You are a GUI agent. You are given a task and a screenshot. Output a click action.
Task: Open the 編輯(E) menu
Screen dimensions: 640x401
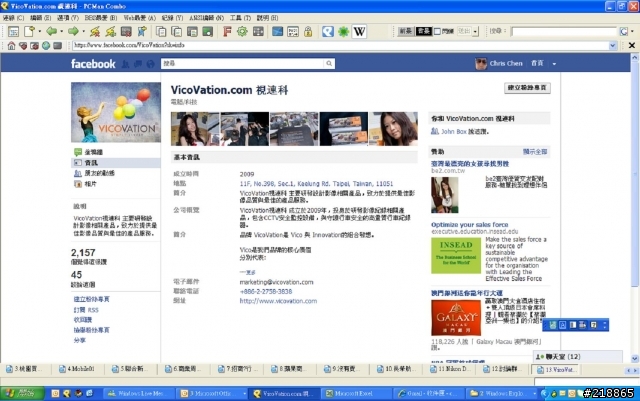click(x=40, y=18)
